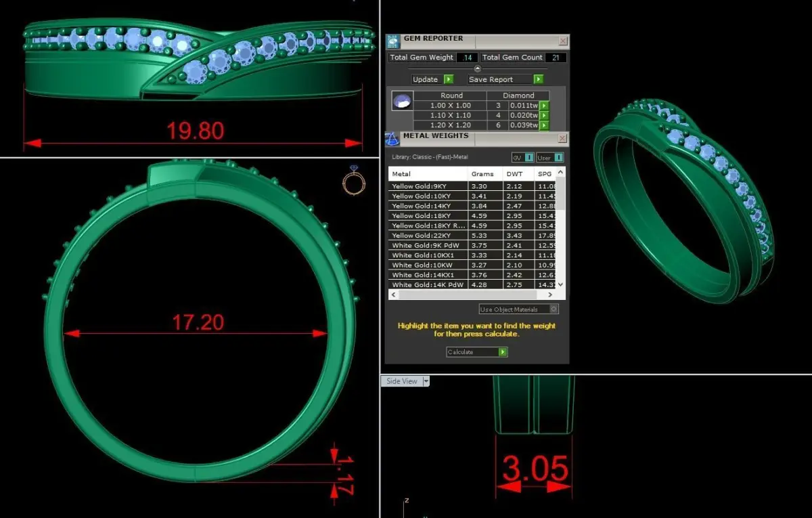Select the White Gold:9K PdW row

pos(472,246)
